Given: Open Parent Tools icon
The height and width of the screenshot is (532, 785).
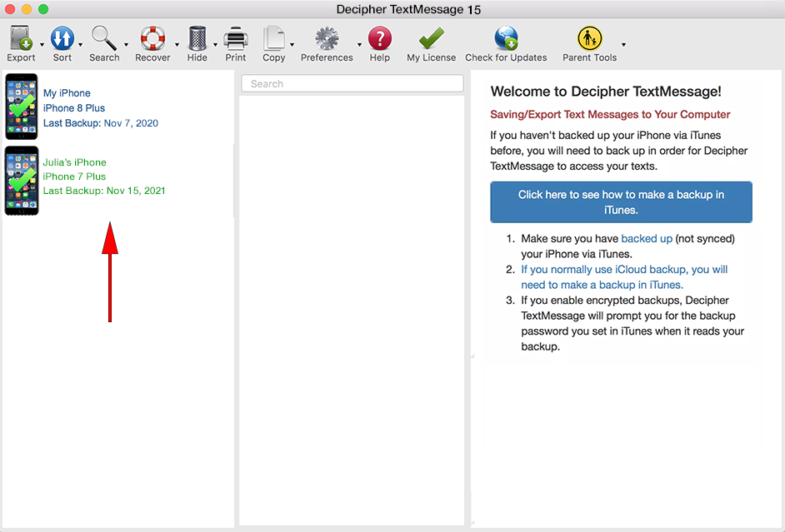Looking at the screenshot, I should [x=589, y=39].
